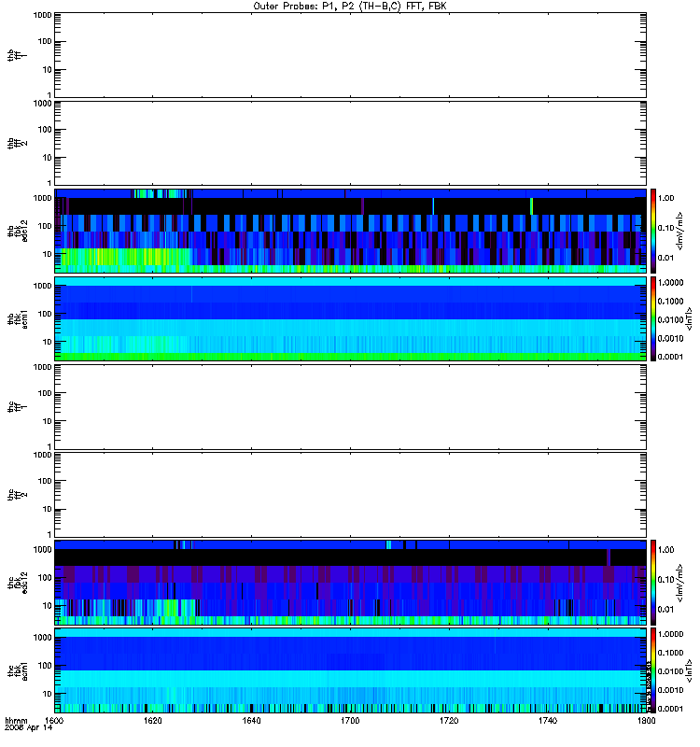700x747 pixels.
Task: Click the thc fbk scm1 spectrogram panel
Action: [350, 670]
